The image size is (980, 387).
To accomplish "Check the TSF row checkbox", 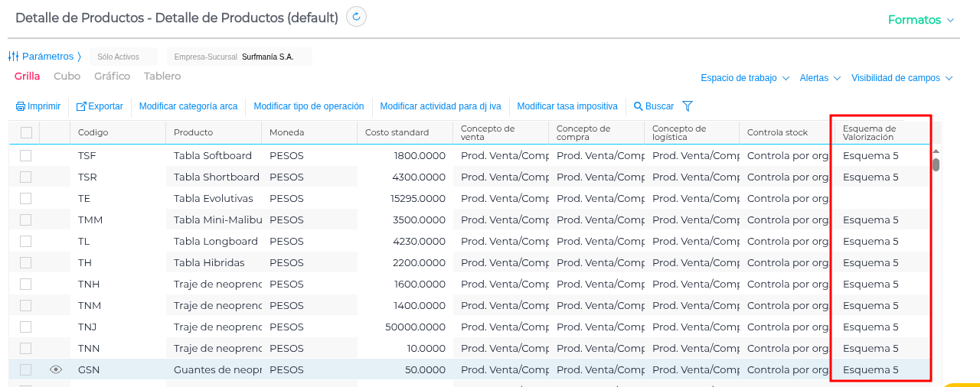I will 26,155.
